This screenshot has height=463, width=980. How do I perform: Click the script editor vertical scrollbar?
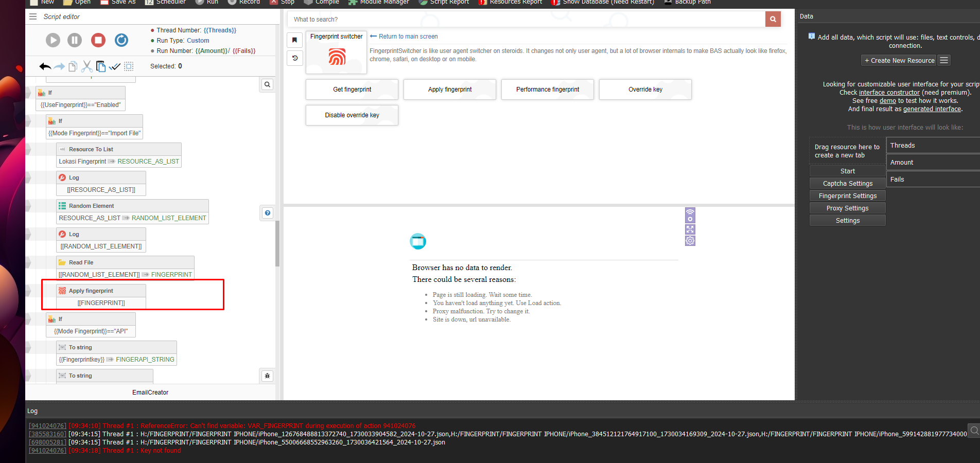pyautogui.click(x=277, y=242)
